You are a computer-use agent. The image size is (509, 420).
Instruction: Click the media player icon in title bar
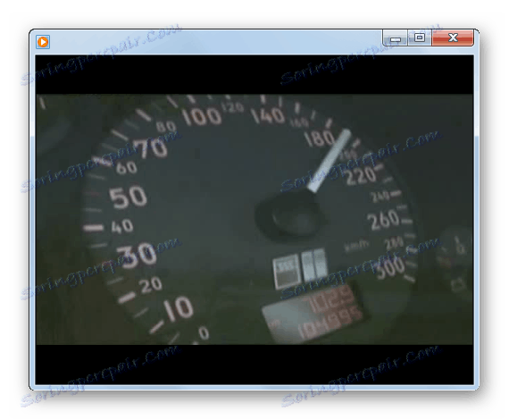43,42
